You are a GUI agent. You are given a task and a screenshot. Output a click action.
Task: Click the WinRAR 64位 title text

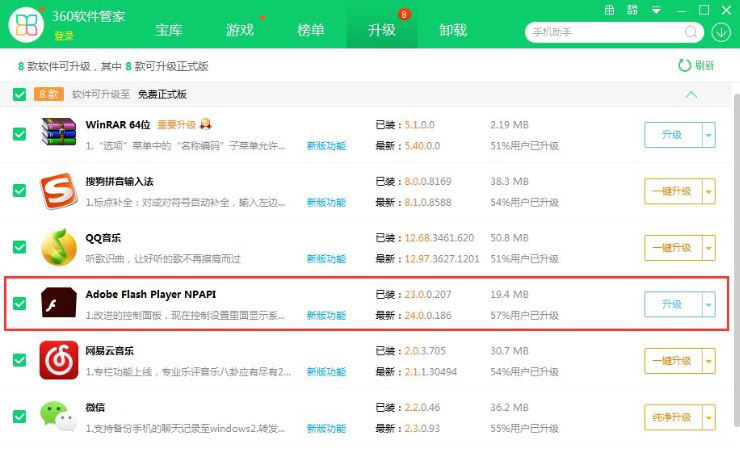118,125
